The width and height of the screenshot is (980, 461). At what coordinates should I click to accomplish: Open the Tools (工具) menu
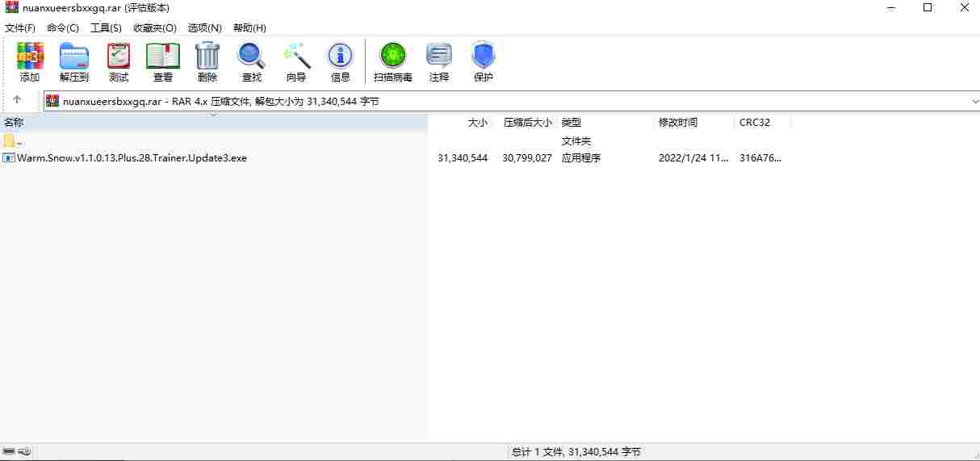106,27
